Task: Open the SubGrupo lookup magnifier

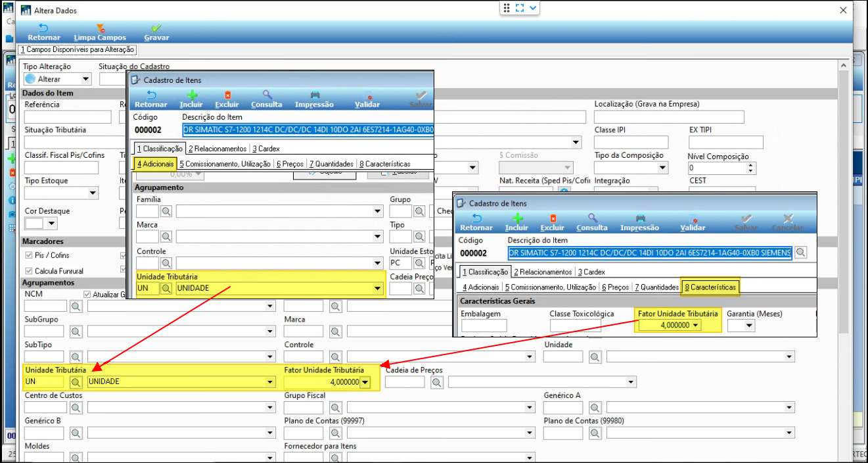Action: point(76,331)
